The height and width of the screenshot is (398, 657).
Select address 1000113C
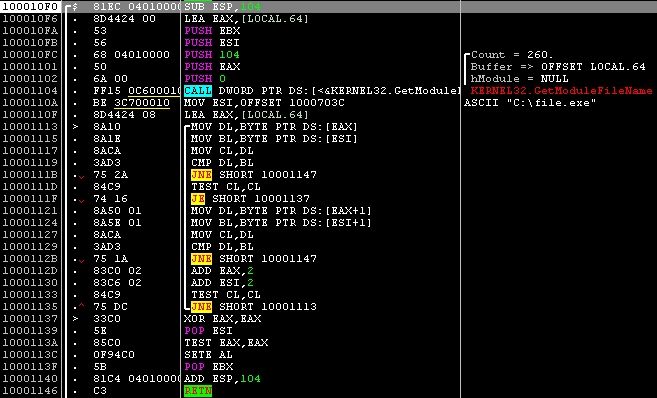[30, 355]
